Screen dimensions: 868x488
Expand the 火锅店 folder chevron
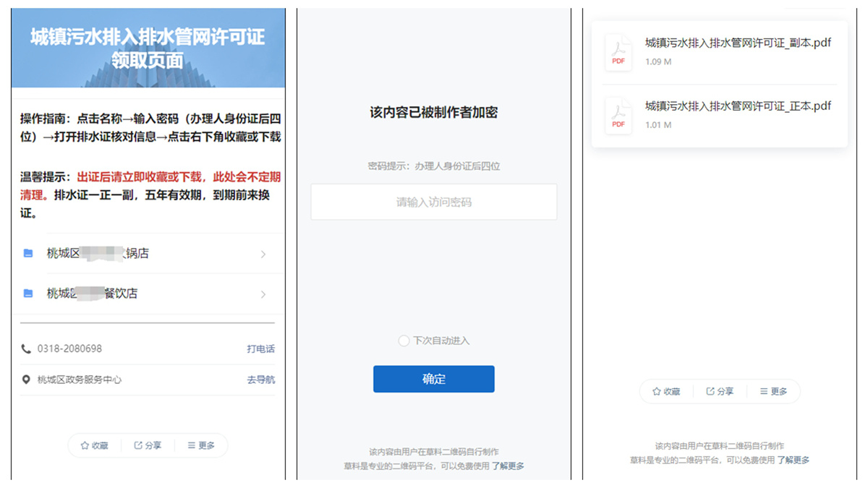263,254
